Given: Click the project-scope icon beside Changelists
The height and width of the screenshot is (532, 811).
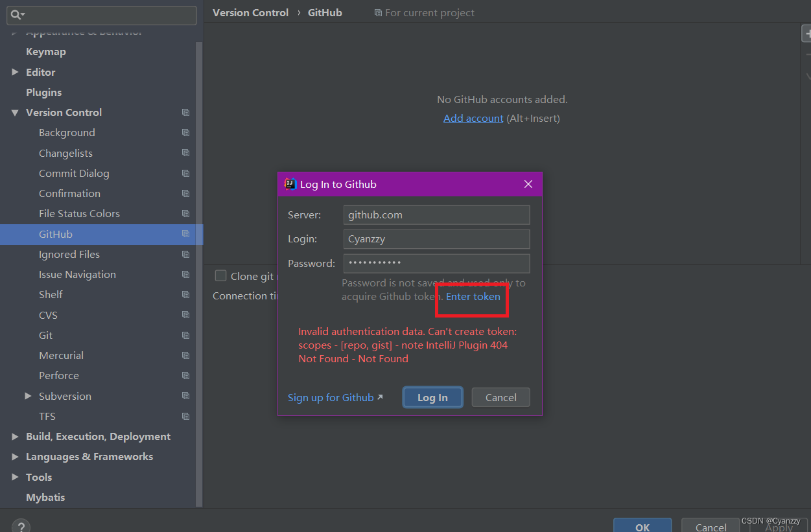Looking at the screenshot, I should (185, 153).
